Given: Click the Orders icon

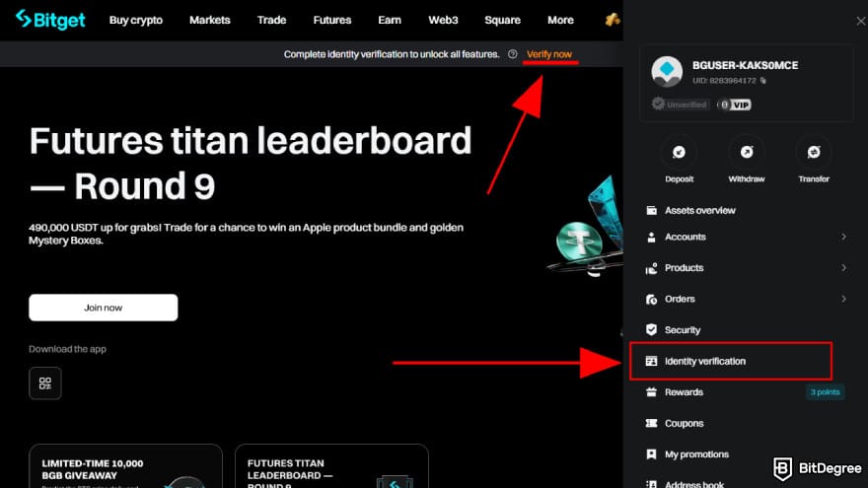Looking at the screenshot, I should (652, 299).
